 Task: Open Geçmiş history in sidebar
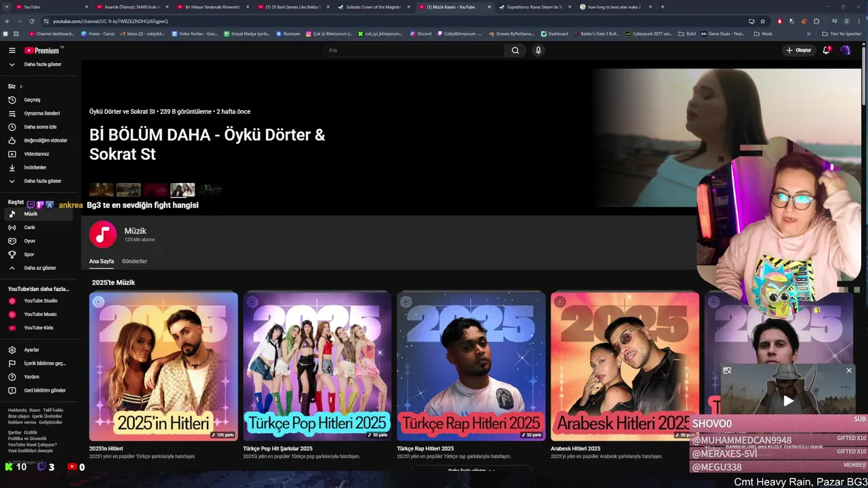click(39, 100)
